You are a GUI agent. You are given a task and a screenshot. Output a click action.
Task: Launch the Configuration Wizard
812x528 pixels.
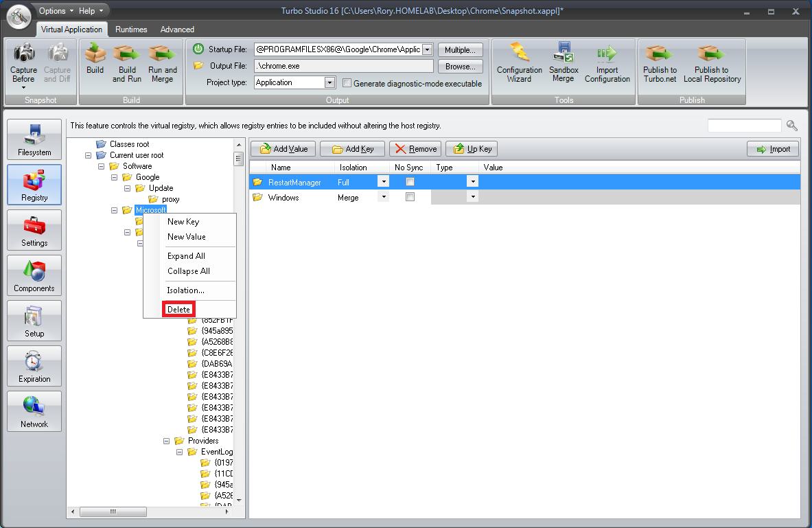[x=520, y=62]
